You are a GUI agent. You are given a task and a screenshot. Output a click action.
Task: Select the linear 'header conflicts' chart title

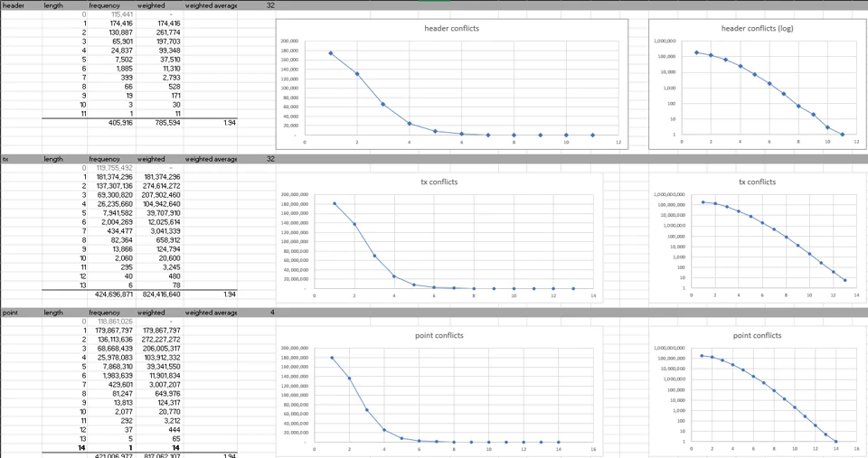click(452, 28)
